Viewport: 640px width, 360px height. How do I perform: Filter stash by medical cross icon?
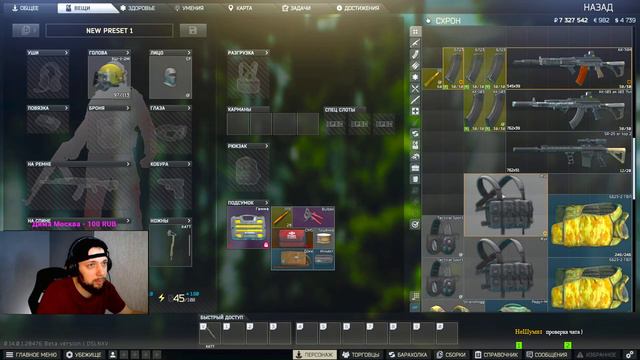click(x=415, y=111)
